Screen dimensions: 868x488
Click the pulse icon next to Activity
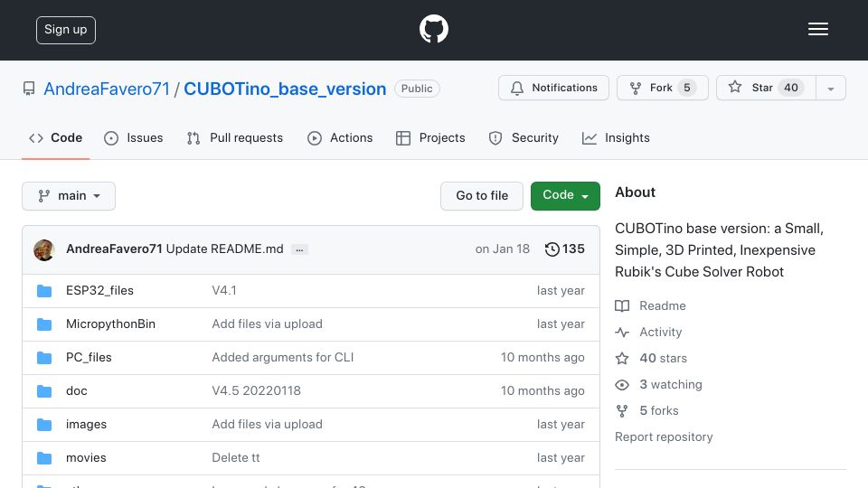point(622,332)
